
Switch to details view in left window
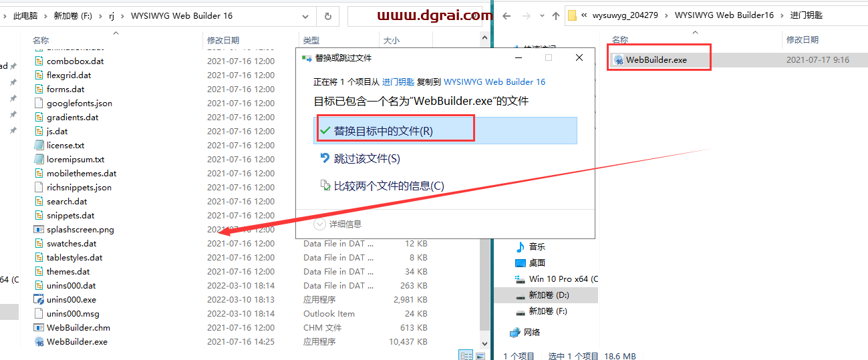(466, 355)
